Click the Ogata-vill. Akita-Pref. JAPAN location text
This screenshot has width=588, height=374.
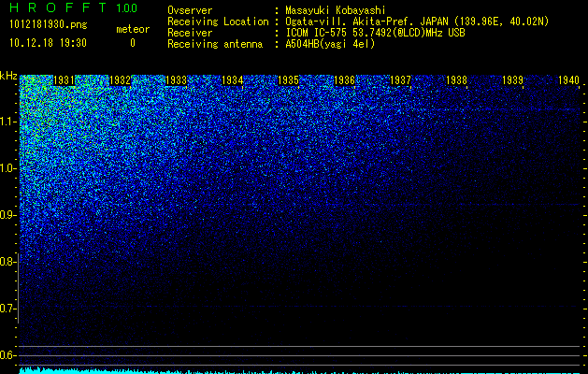(417, 22)
